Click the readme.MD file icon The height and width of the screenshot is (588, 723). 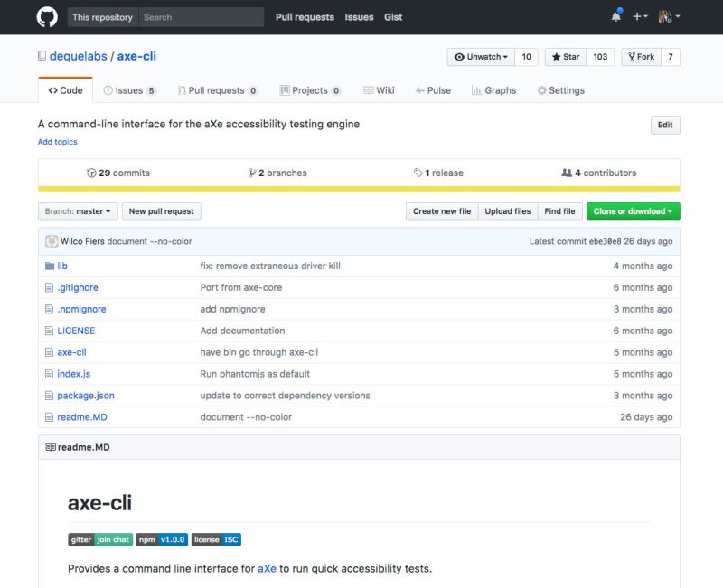pos(52,416)
